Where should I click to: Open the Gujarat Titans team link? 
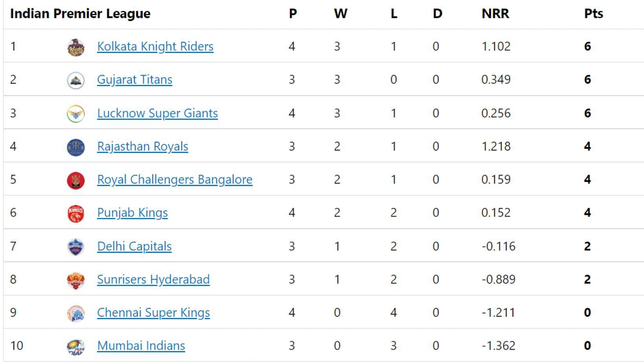pyautogui.click(x=135, y=80)
